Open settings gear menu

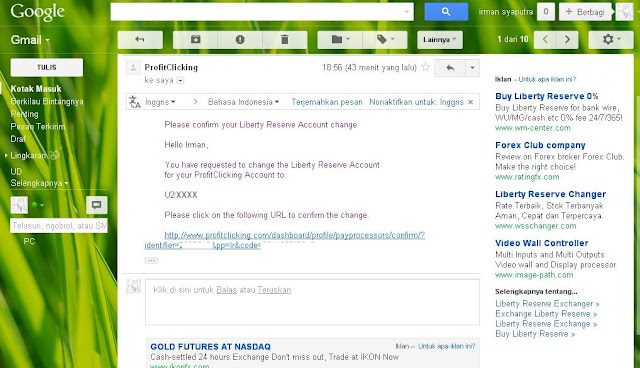pos(611,40)
